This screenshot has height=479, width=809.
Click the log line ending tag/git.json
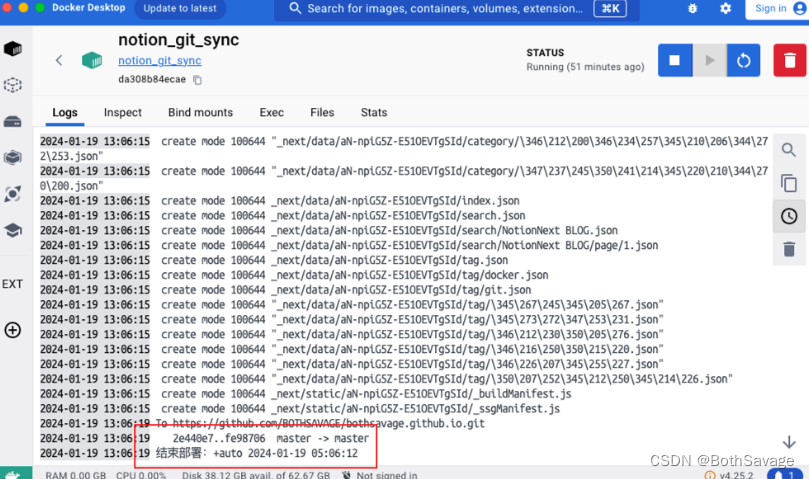pos(285,290)
